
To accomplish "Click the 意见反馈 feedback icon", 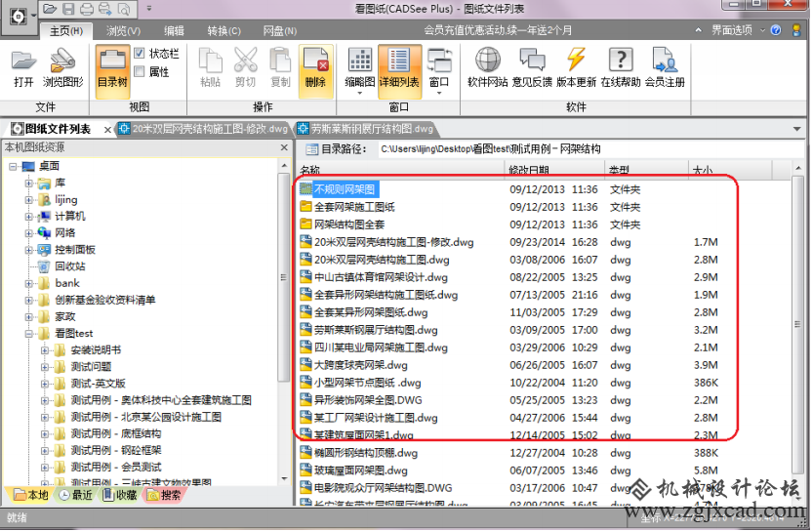I will click(x=532, y=68).
